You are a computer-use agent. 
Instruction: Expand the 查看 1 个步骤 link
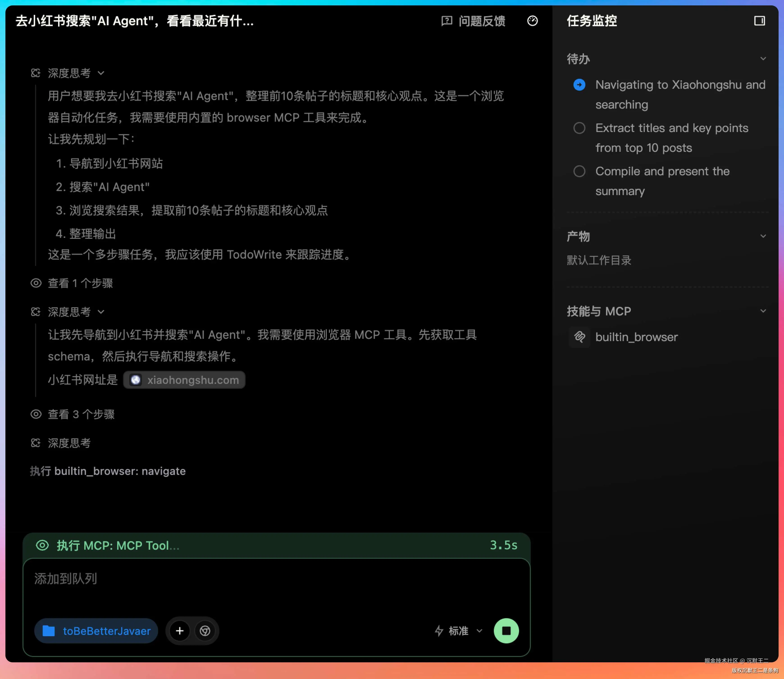click(80, 283)
